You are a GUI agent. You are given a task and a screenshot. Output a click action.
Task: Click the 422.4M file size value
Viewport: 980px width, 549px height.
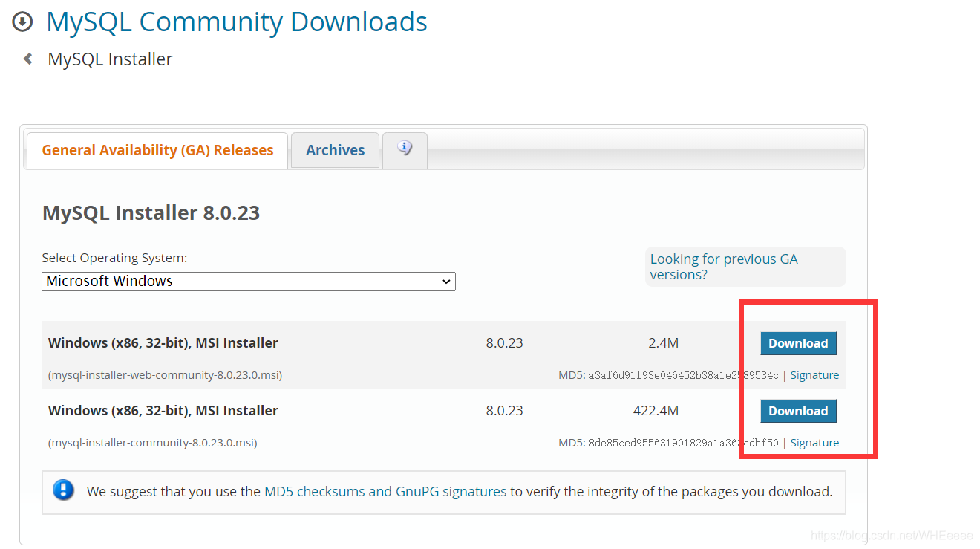[x=656, y=411]
